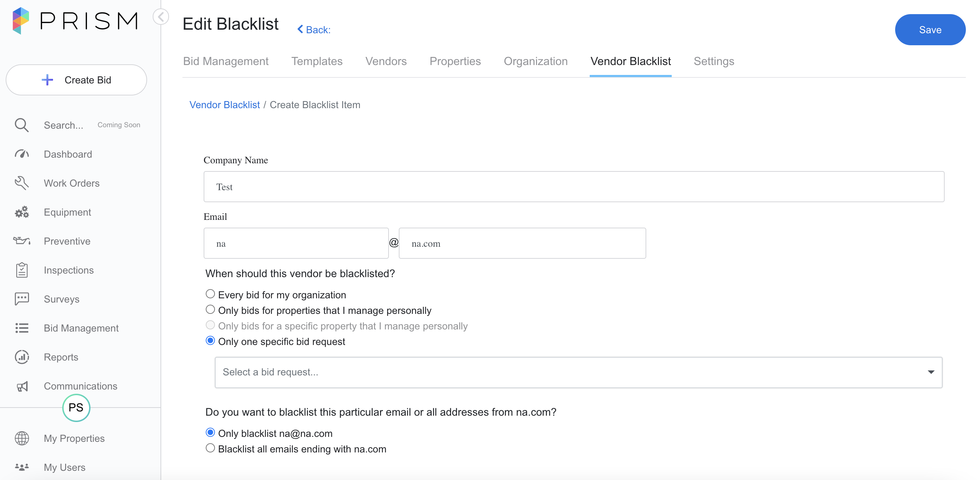
Task: Select Blacklist all emails ending with na.com
Action: pos(210,448)
